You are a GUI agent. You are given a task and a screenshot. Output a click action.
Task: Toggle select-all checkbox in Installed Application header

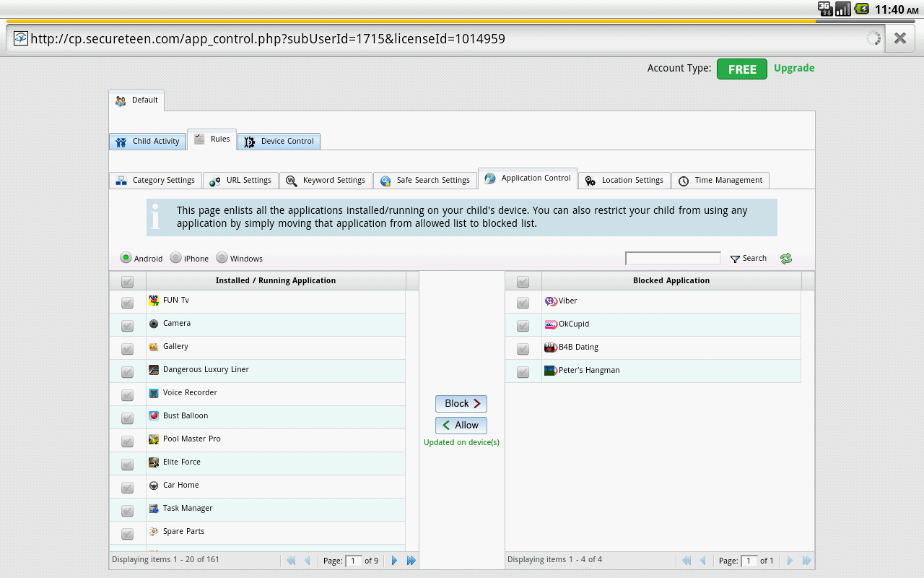tap(127, 282)
